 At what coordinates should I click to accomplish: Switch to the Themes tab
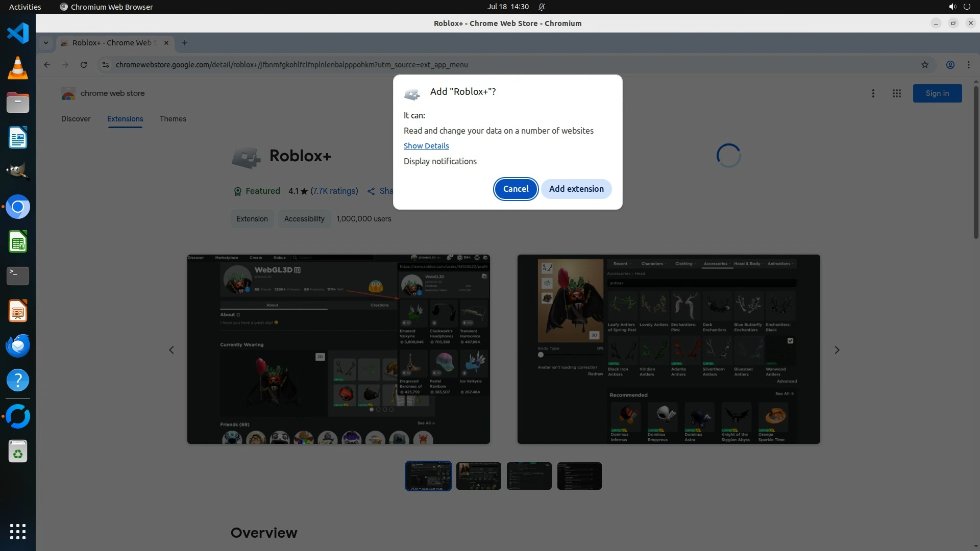(173, 119)
